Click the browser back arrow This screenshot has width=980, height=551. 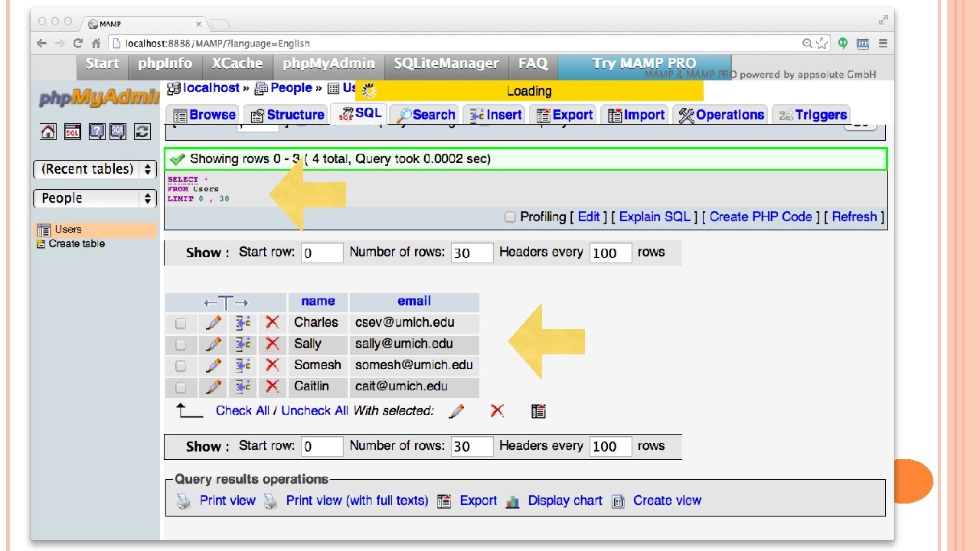(41, 44)
